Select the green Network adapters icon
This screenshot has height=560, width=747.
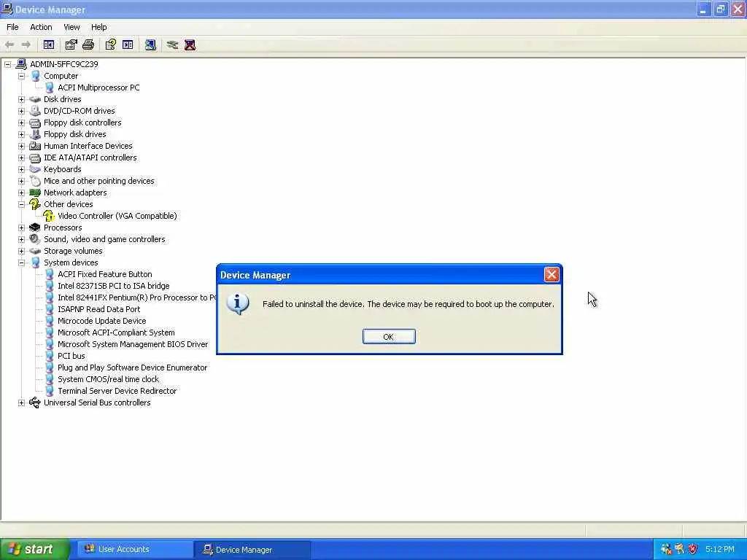click(35, 192)
